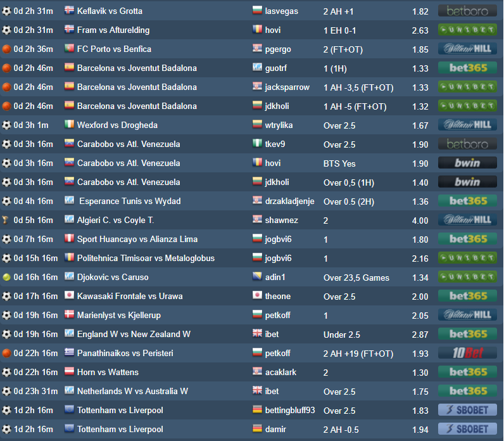This screenshot has height=441, width=504.
Task: Click the bet365 logo in the Kawasaki Frontale vs Urawa row
Action: (467, 296)
